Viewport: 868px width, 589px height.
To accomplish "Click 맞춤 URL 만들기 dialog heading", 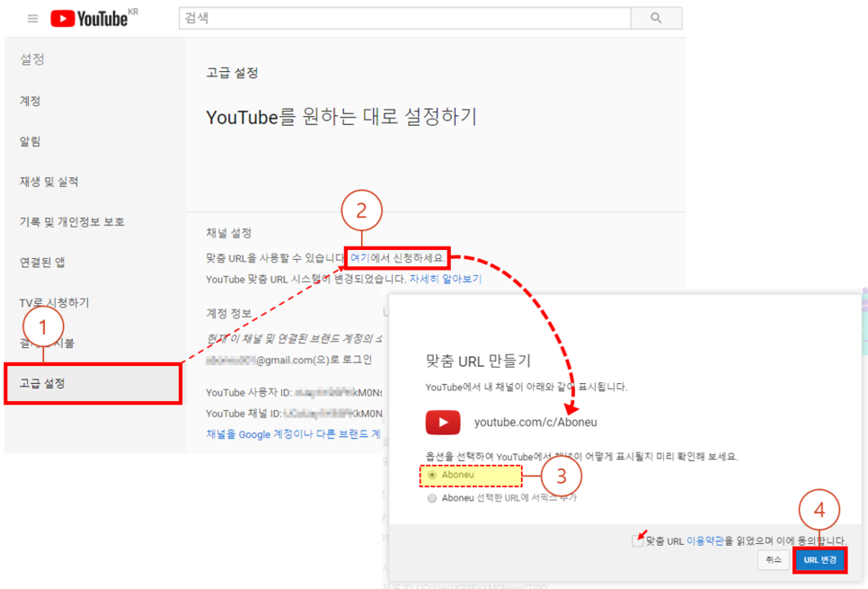I will click(x=478, y=361).
